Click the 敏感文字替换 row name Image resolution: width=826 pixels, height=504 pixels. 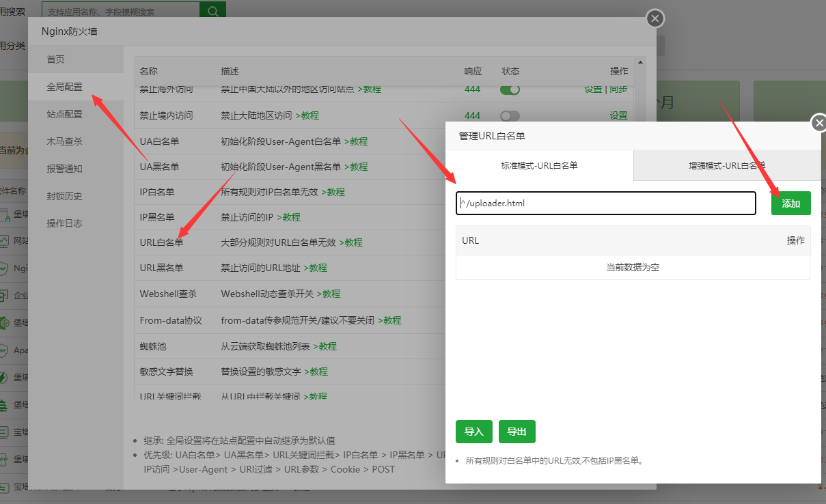(x=167, y=372)
